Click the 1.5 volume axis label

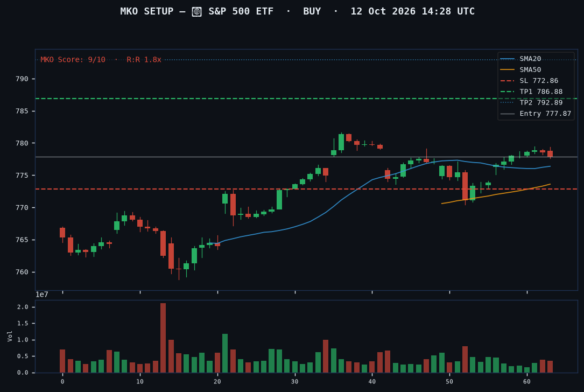[x=23, y=324]
